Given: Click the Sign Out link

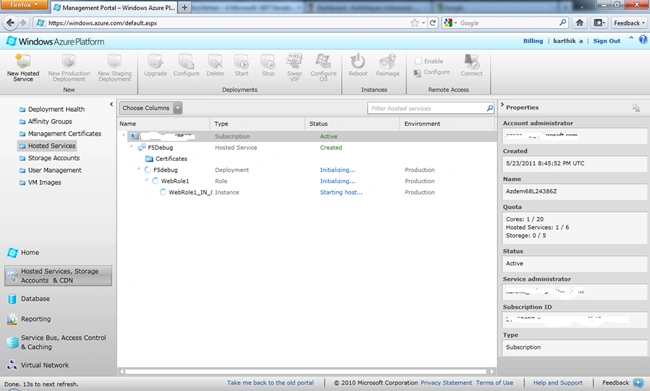Looking at the screenshot, I should coord(606,41).
